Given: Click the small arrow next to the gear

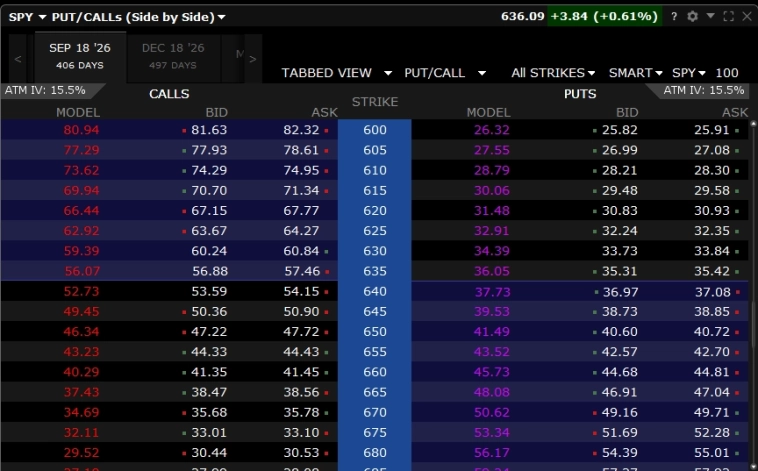Looking at the screenshot, I should coord(710,17).
